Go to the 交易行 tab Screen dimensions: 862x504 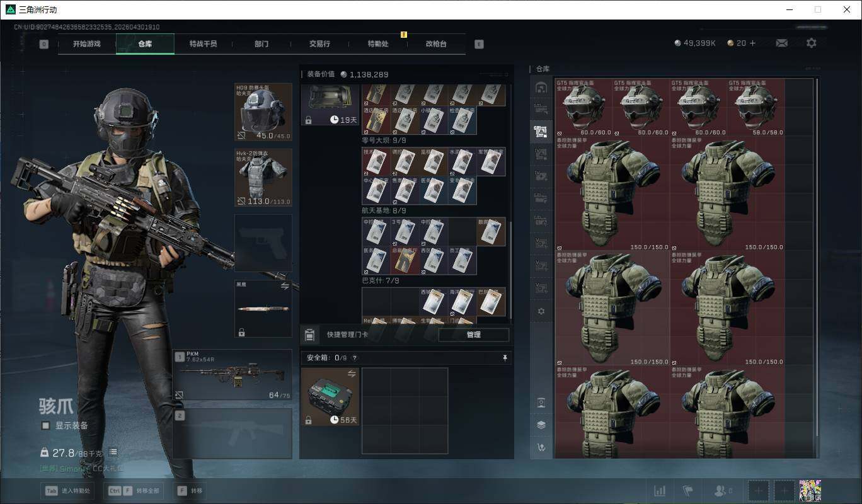click(x=319, y=43)
